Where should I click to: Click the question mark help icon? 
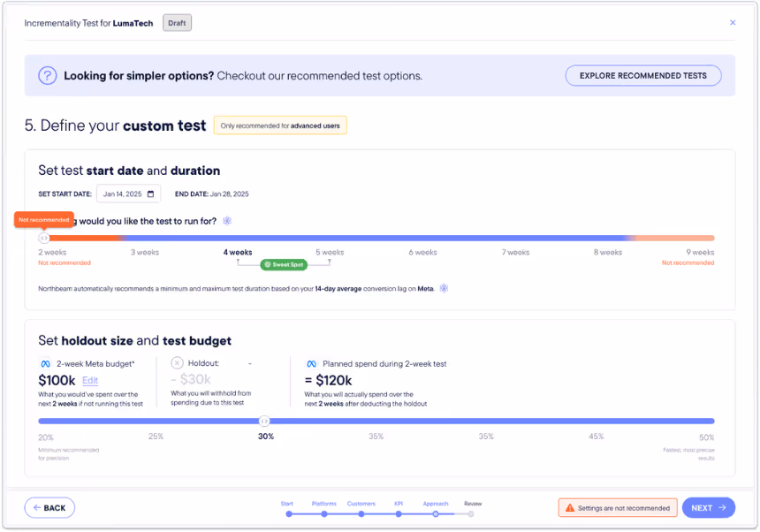pyautogui.click(x=48, y=76)
